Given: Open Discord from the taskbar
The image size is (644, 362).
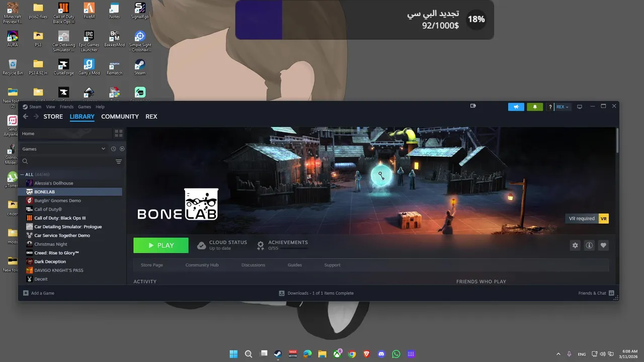Looking at the screenshot, I should tap(381, 354).
